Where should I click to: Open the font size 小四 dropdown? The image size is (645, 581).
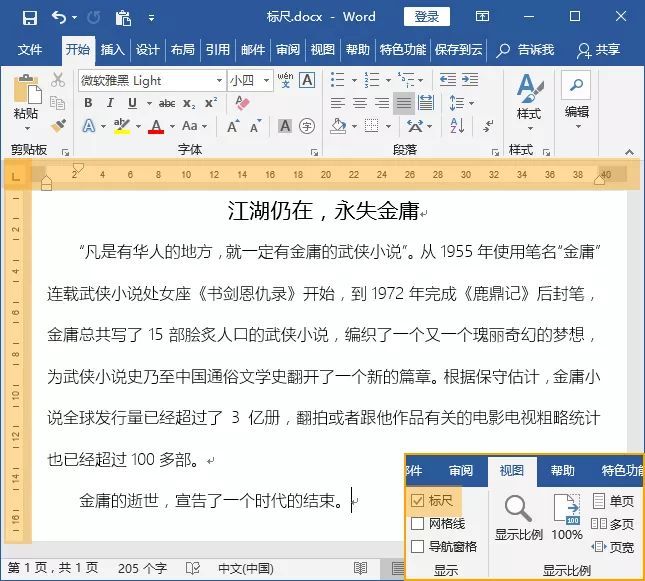pyautogui.click(x=267, y=80)
